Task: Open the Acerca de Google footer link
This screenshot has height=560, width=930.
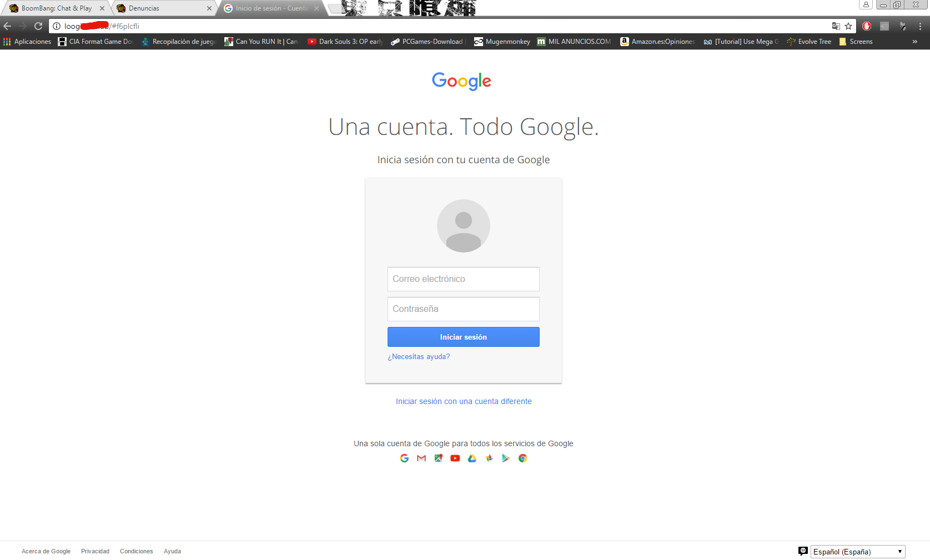Action: tap(46, 551)
